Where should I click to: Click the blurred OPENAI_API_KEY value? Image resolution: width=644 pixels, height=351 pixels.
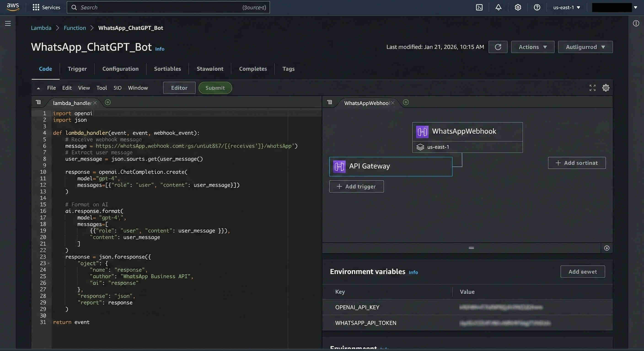point(501,307)
